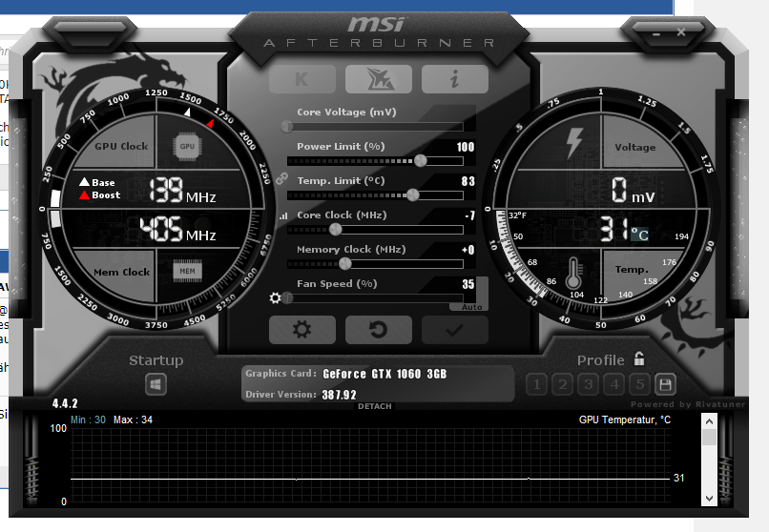The width and height of the screenshot is (769, 532).
Task: Click the temperature graph area
Action: pyautogui.click(x=370, y=466)
